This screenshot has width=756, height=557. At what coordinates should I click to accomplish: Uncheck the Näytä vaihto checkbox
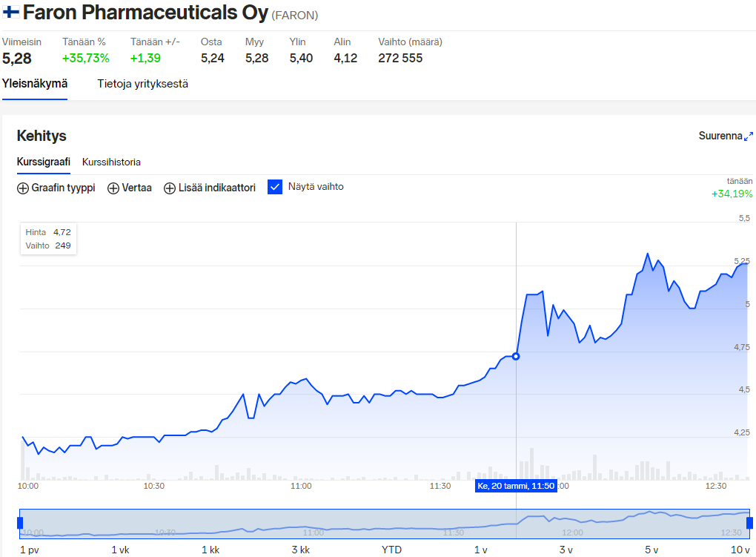tap(275, 188)
